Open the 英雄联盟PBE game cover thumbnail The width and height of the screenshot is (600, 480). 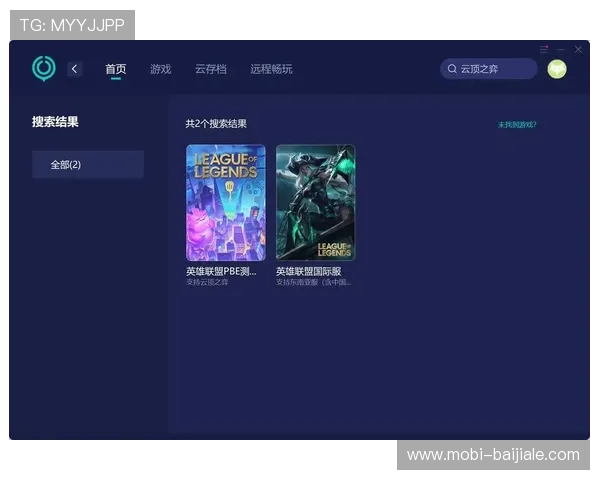tap(225, 202)
